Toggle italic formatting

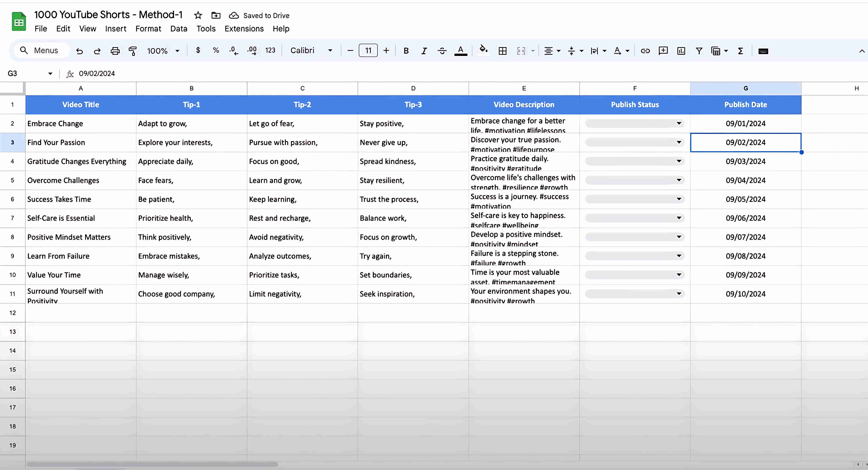point(424,51)
